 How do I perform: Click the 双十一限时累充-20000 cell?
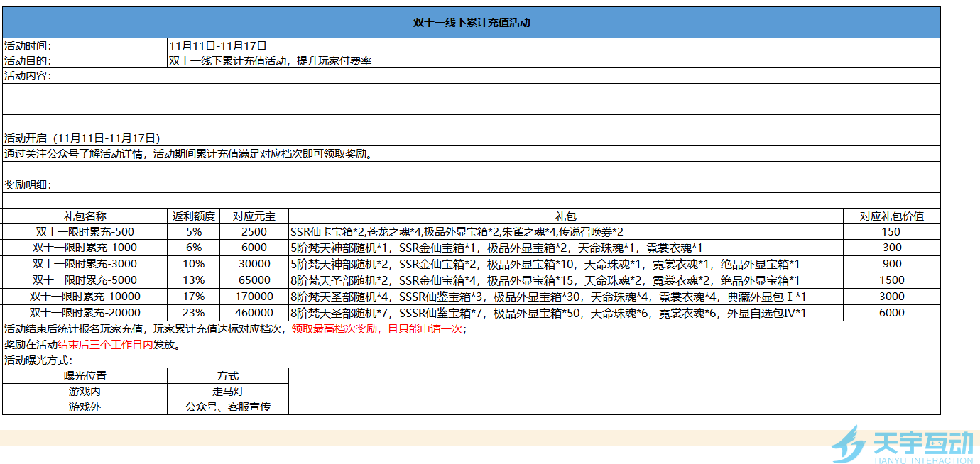pyautogui.click(x=85, y=313)
